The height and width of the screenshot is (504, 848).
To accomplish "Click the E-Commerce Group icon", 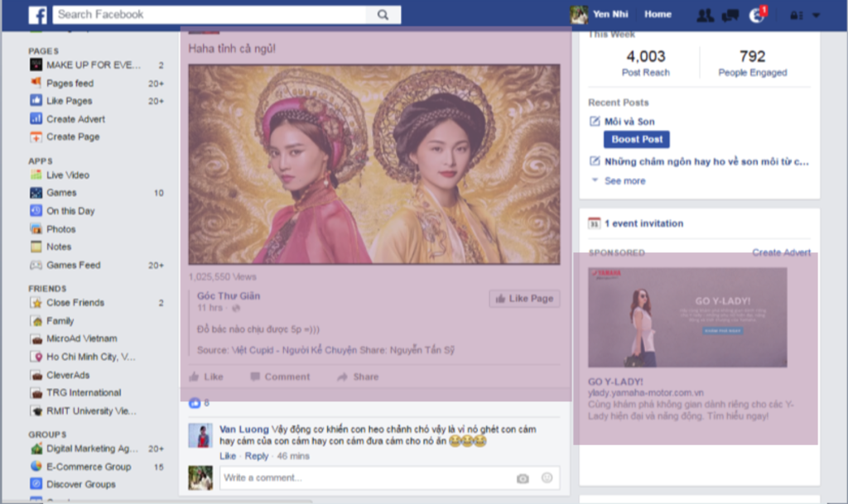I will [x=36, y=466].
